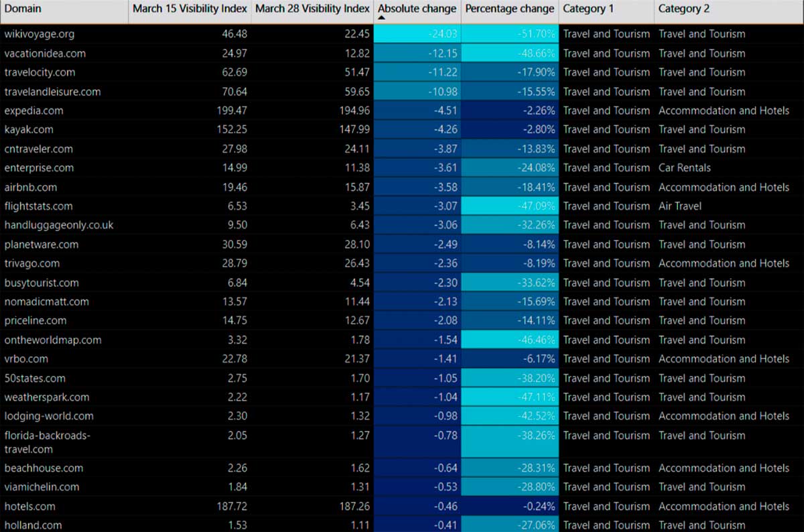804x532 pixels.
Task: Click the -10.98 absolute change cell
Action: point(417,92)
